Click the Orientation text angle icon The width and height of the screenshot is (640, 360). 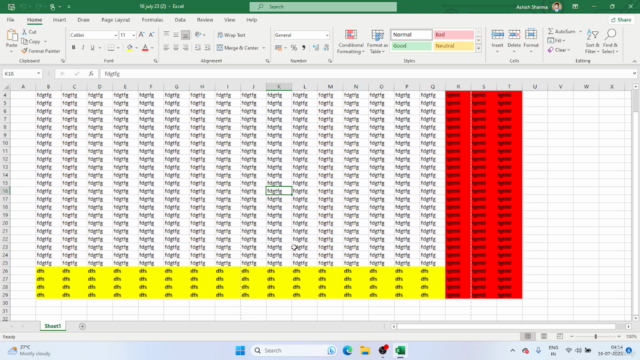(x=198, y=35)
